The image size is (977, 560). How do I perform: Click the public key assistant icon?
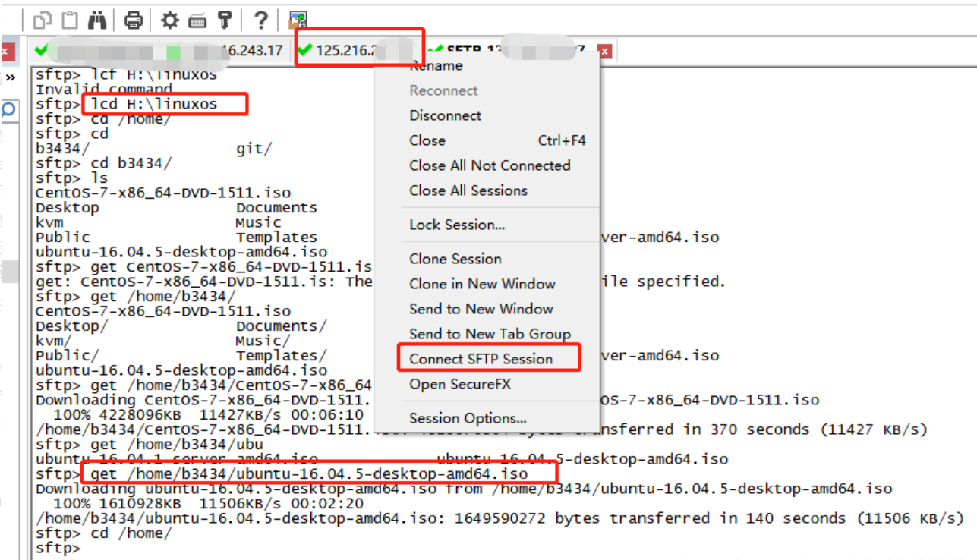tap(224, 20)
